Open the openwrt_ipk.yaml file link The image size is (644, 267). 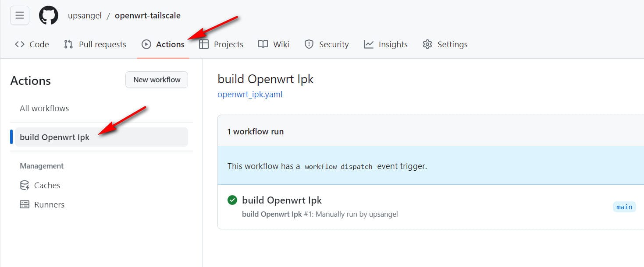click(x=250, y=94)
